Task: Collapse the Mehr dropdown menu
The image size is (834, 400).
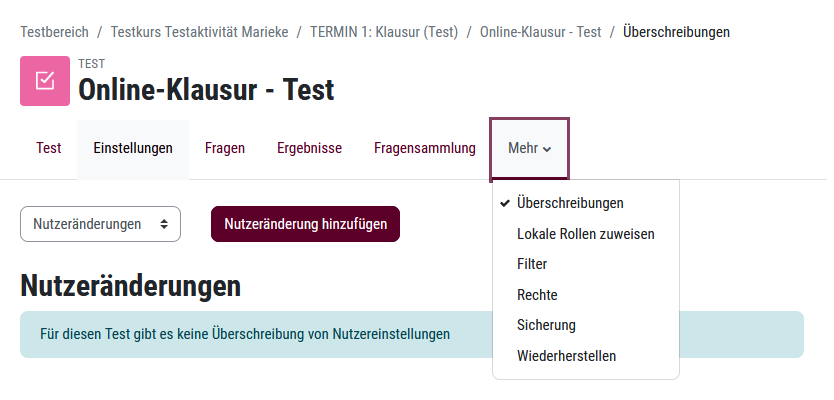Action: point(529,148)
